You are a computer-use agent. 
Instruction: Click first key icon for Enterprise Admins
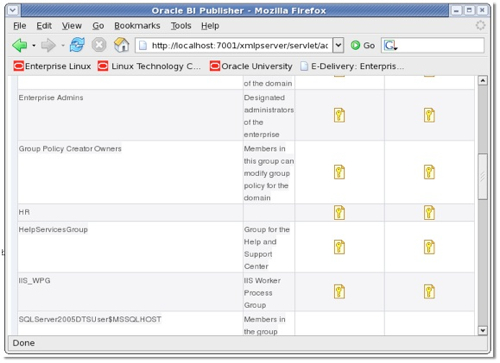click(x=339, y=115)
